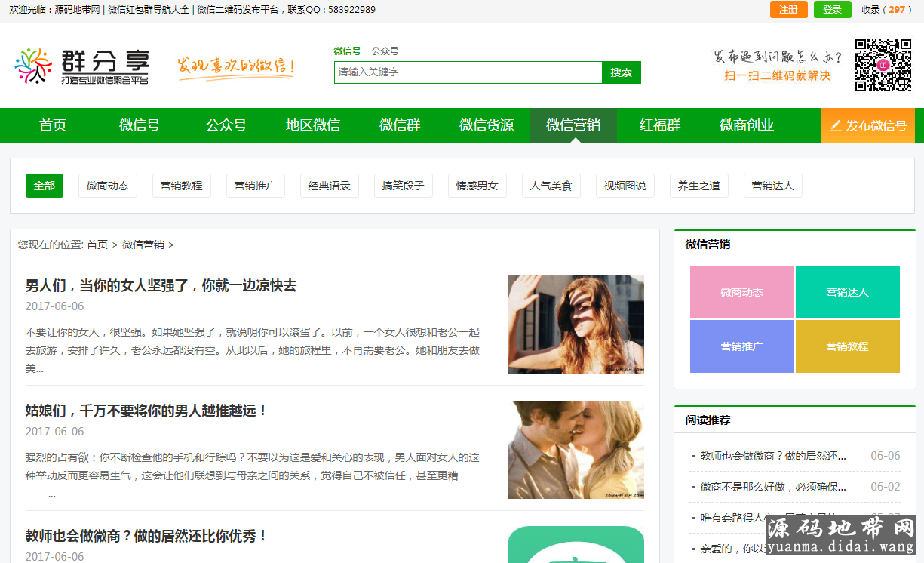Filter by the 搞笑段子 category

click(403, 186)
